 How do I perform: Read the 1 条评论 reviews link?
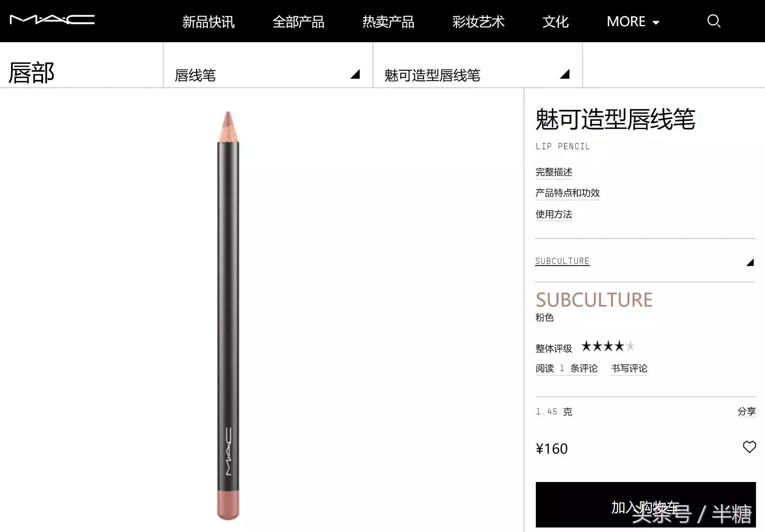coord(567,368)
